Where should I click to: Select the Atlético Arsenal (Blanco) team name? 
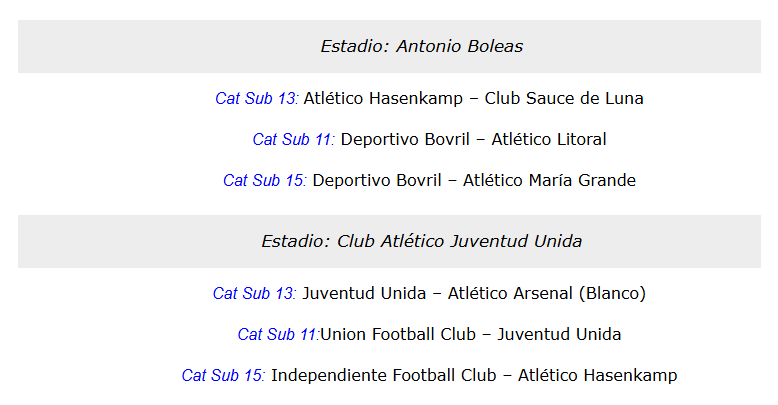[x=547, y=294]
